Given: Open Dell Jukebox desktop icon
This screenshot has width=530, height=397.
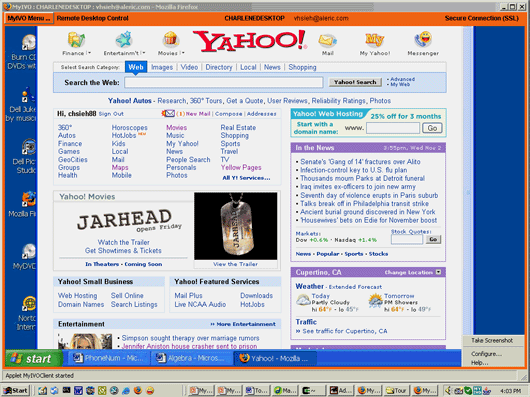Looking at the screenshot, I should point(28,95).
